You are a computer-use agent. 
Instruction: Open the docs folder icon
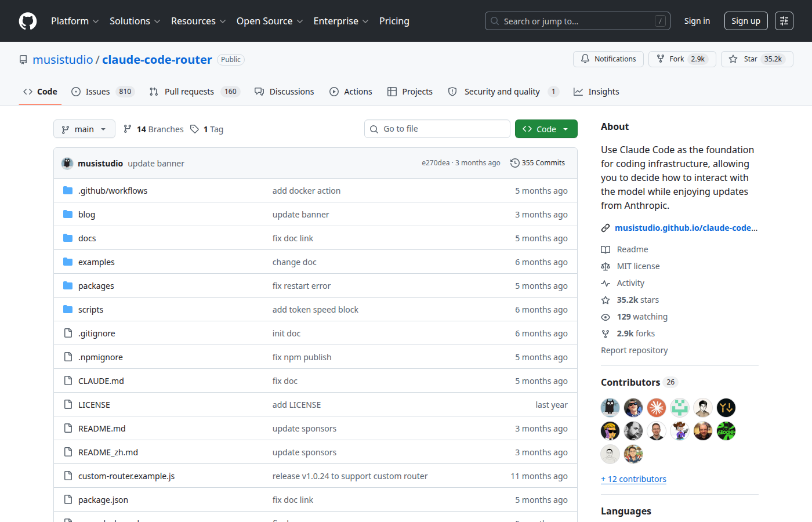point(68,238)
